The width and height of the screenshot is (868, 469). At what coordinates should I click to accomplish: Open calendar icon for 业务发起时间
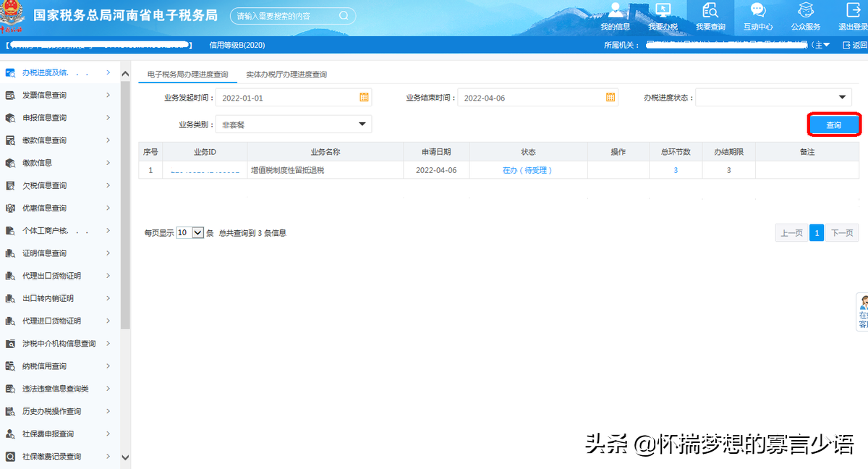point(365,98)
